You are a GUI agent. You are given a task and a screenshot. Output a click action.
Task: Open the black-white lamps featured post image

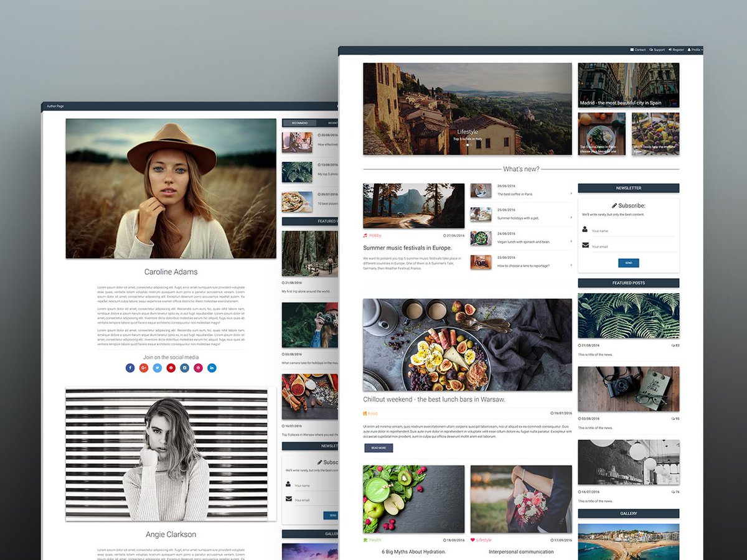(x=629, y=463)
